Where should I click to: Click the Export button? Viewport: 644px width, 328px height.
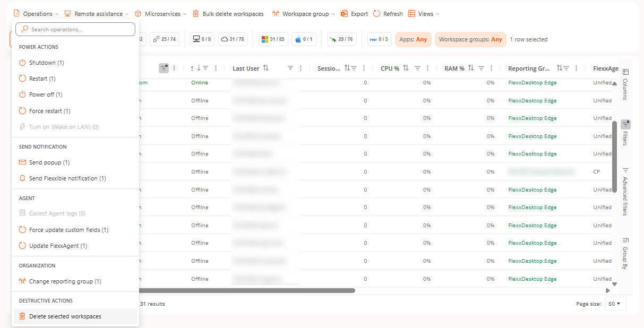click(355, 14)
